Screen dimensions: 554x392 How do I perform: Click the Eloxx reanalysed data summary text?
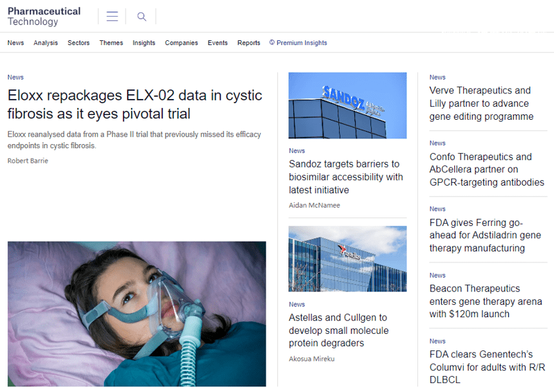135,140
